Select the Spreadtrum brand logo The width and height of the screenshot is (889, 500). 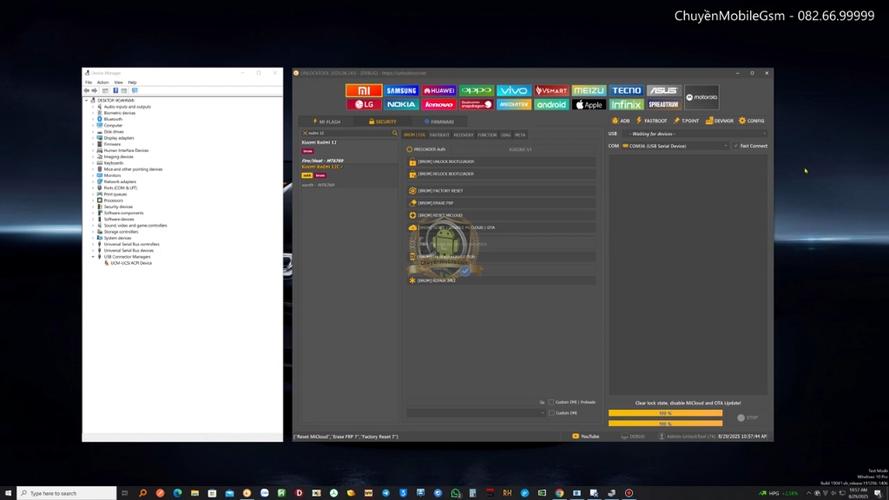coord(663,104)
